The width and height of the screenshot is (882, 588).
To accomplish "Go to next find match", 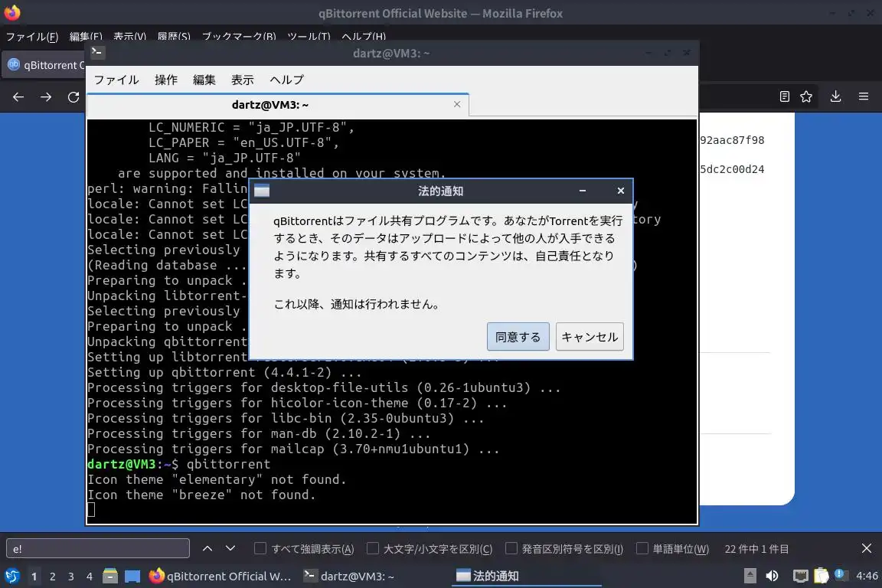I will point(230,548).
